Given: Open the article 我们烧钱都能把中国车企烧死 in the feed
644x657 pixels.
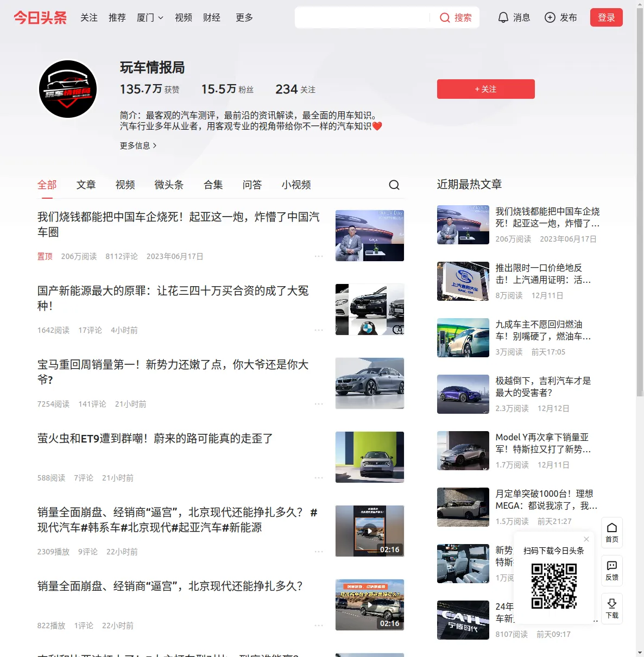Looking at the screenshot, I should point(179,224).
